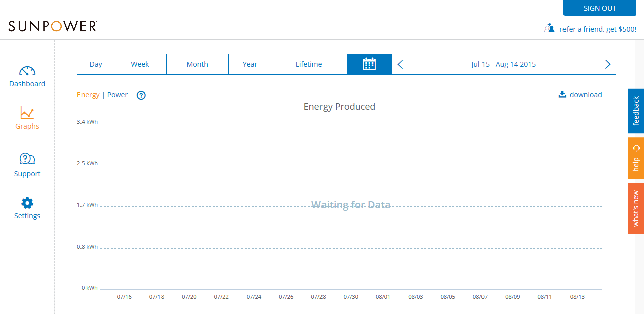Click the 07/16 date label
Screen dimensions: 644x314
click(124, 297)
